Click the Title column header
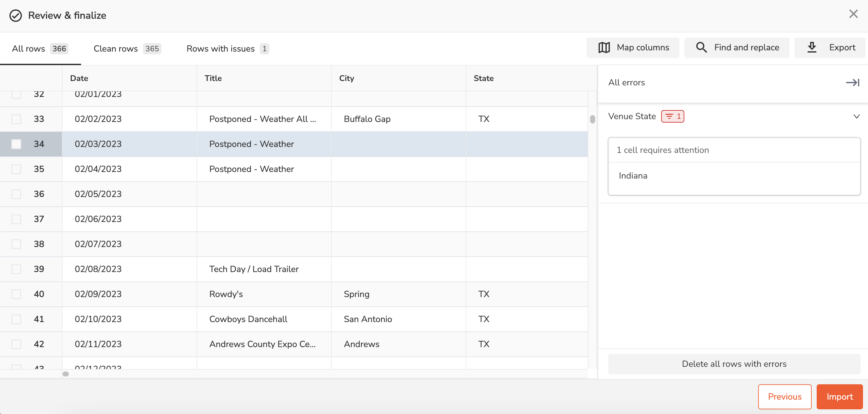Viewport: 868px width, 414px height. click(264, 78)
